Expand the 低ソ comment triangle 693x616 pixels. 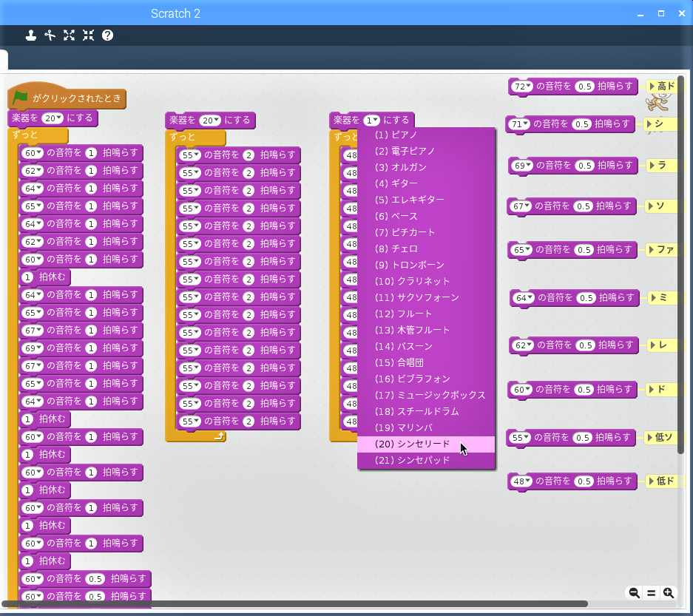pos(651,438)
